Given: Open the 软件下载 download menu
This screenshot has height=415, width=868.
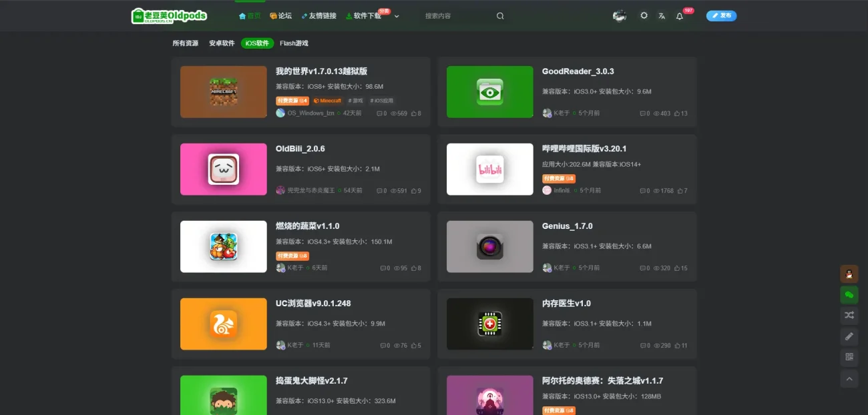Looking at the screenshot, I should click(x=363, y=16).
